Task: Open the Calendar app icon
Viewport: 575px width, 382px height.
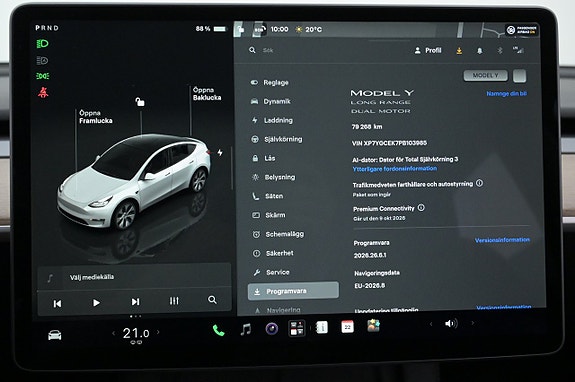Action: tap(347, 327)
